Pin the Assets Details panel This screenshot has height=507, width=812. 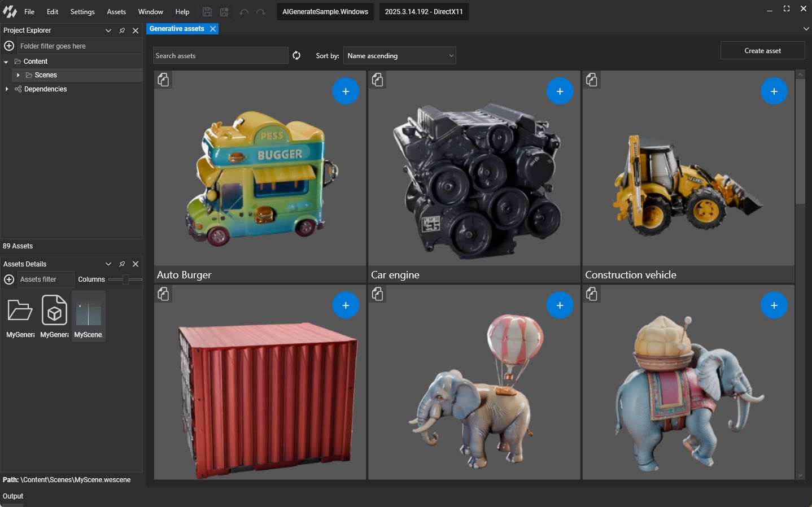(x=122, y=264)
